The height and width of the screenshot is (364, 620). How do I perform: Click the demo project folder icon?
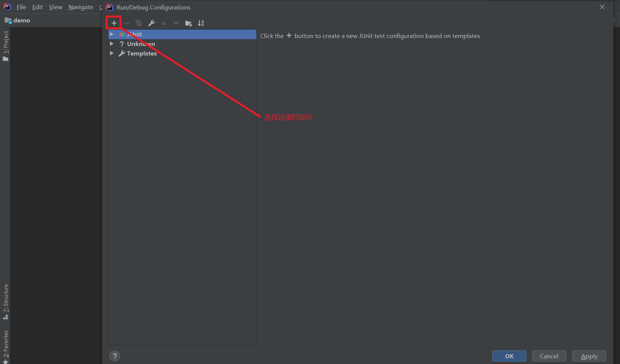click(x=8, y=20)
